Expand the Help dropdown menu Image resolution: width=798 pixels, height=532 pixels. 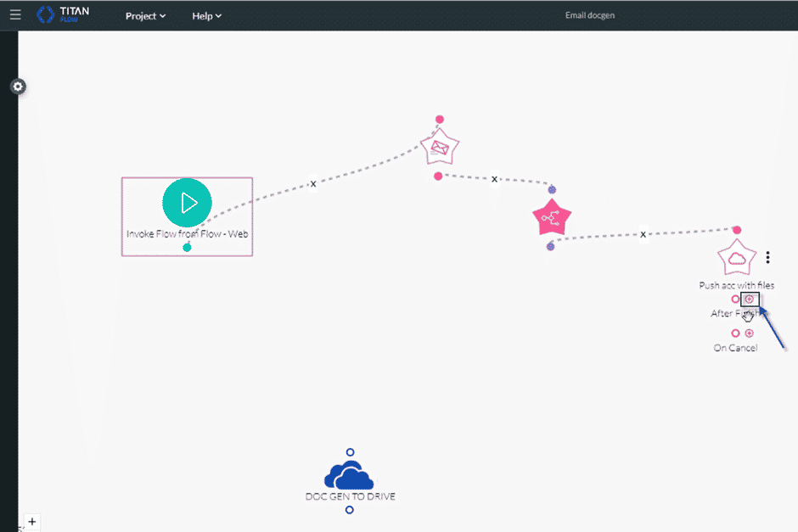tap(206, 16)
